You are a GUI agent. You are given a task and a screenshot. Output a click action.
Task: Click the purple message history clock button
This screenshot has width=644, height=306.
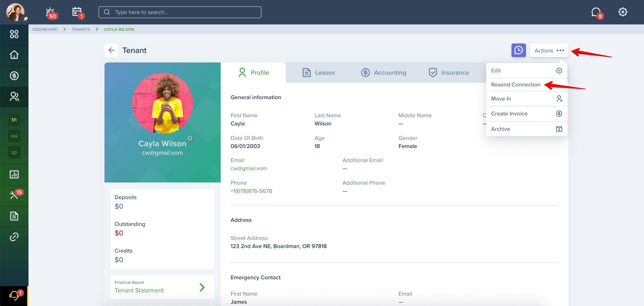519,50
